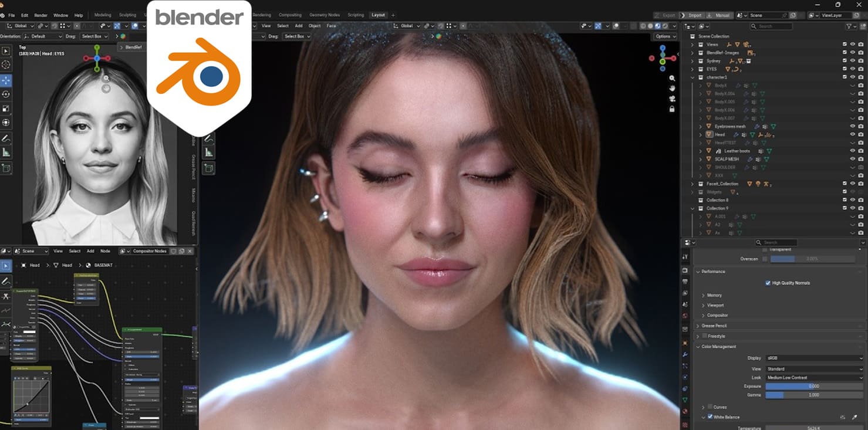The image size is (868, 430).
Task: Toggle the camera view icon in main viewport
Action: click(672, 99)
